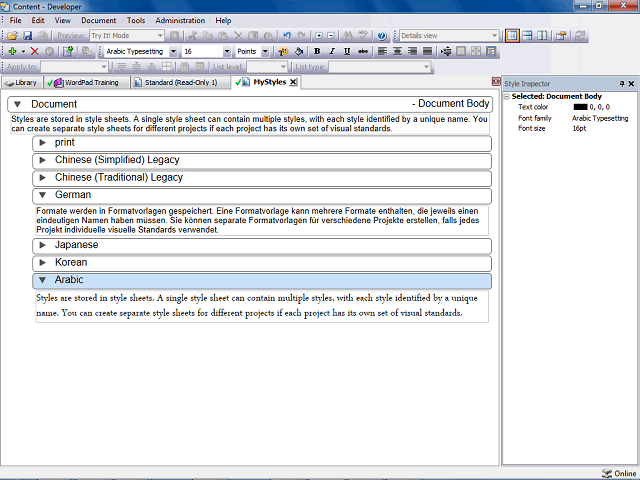
Task: Undo the last action
Action: (287, 36)
